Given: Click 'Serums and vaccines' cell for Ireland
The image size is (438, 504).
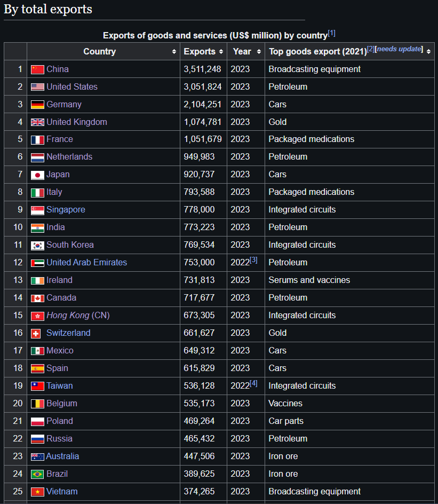Looking at the screenshot, I should [309, 280].
